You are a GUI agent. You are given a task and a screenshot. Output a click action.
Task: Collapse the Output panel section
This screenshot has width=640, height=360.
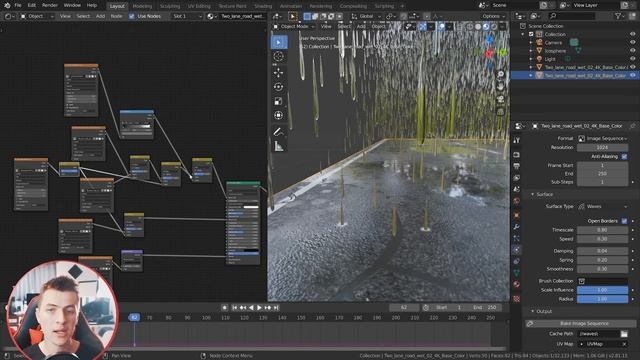[532, 311]
